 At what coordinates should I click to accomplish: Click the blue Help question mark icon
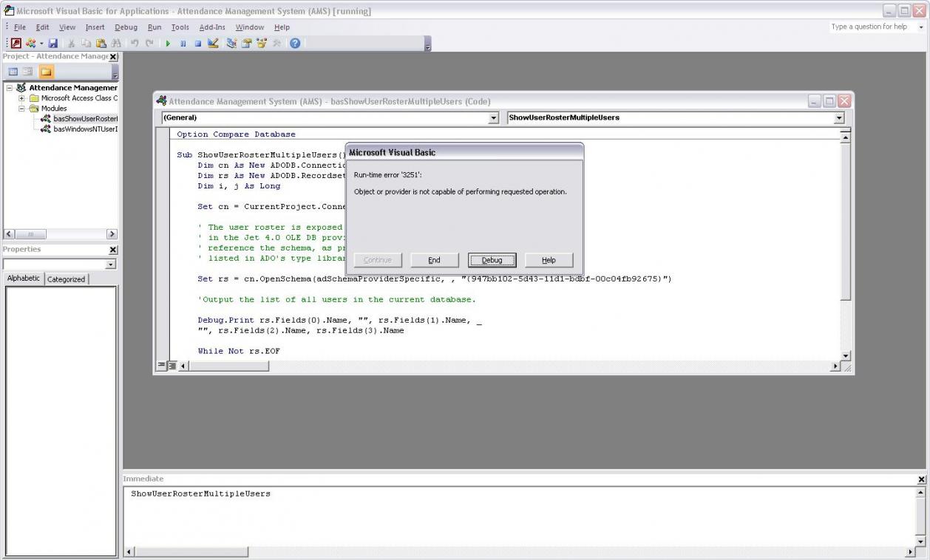[295, 44]
